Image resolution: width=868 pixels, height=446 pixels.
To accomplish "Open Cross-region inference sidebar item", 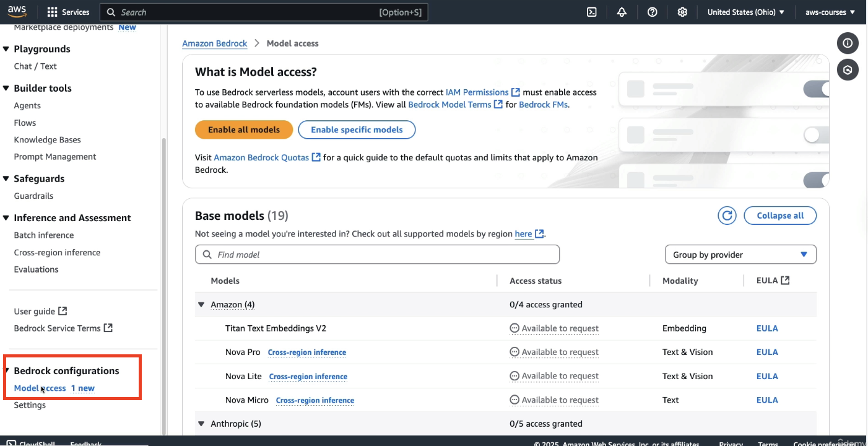I will point(57,252).
